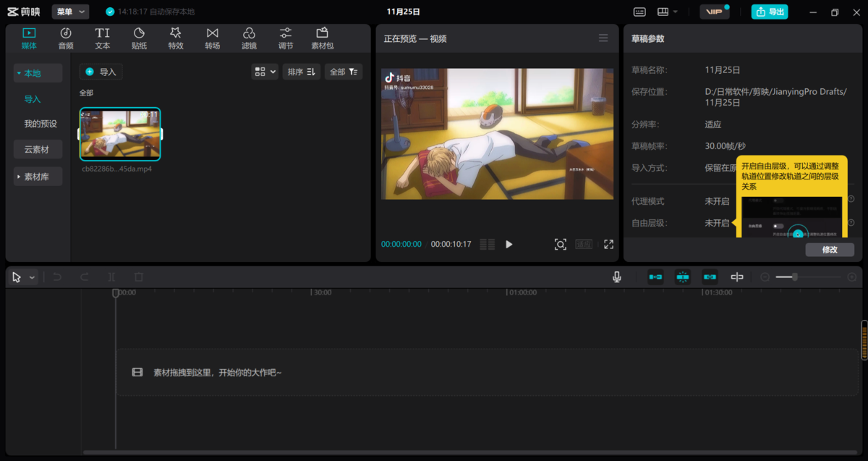Click the 修改 (Modify) button

click(x=830, y=250)
